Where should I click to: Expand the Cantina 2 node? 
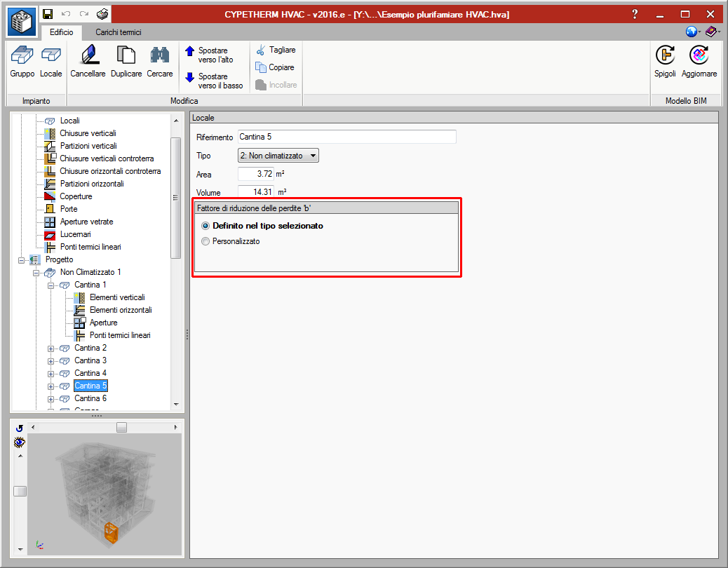pyautogui.click(x=50, y=348)
